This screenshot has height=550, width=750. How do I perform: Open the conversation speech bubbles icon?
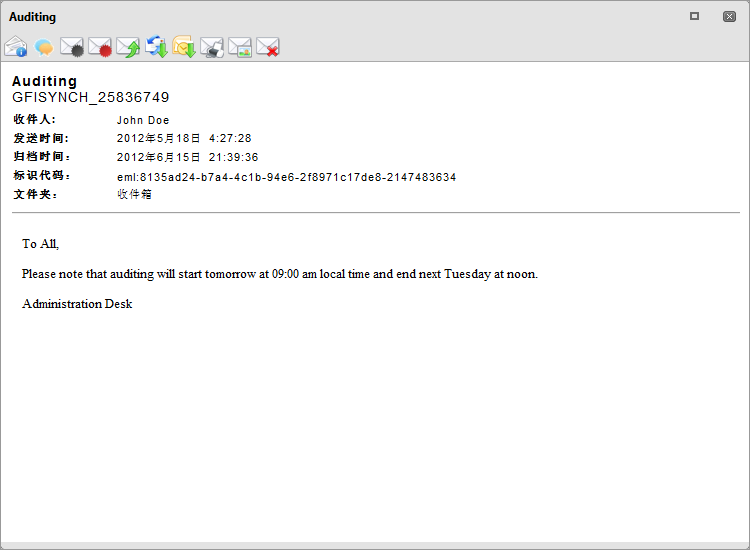[44, 47]
